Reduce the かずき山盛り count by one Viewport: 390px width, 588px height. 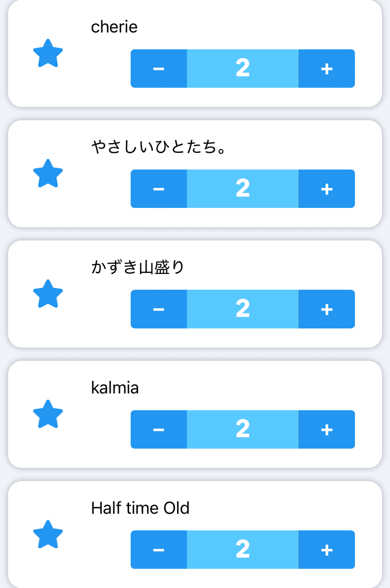(159, 309)
